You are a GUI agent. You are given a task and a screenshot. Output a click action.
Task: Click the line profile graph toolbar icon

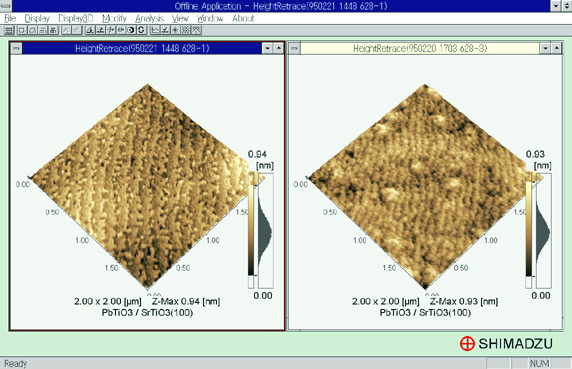click(155, 30)
